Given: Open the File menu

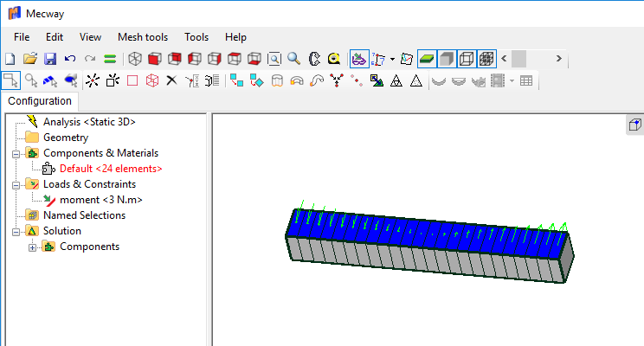Looking at the screenshot, I should pos(22,37).
